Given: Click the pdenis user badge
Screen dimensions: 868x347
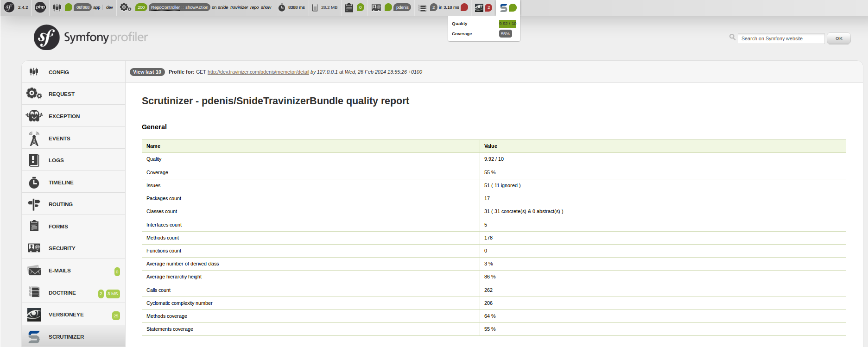Looking at the screenshot, I should tap(402, 7).
